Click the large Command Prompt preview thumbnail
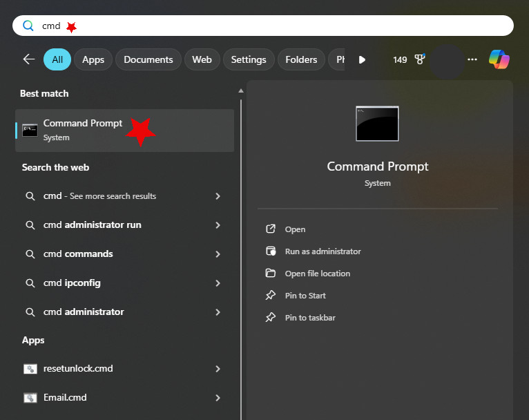 [x=377, y=124]
